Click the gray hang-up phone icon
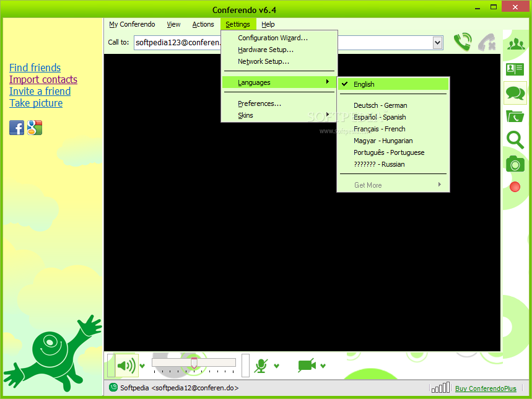The image size is (532, 399). [487, 42]
